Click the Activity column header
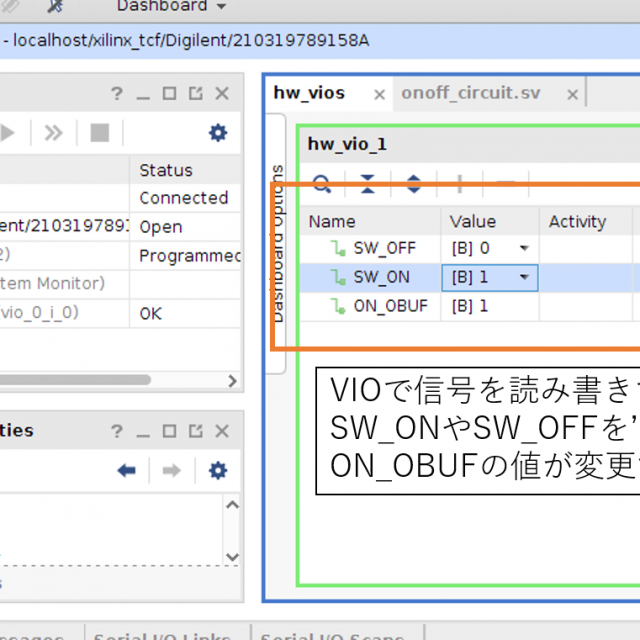The image size is (640, 640). (578, 221)
